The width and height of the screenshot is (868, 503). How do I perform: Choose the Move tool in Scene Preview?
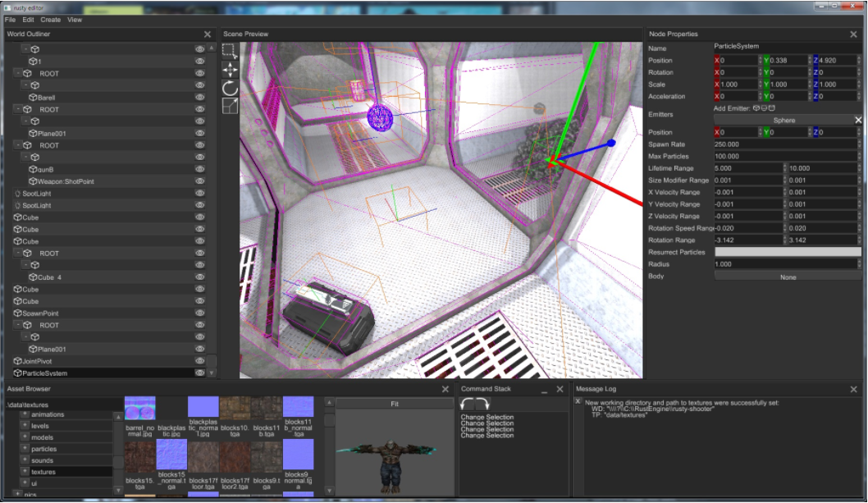click(230, 70)
